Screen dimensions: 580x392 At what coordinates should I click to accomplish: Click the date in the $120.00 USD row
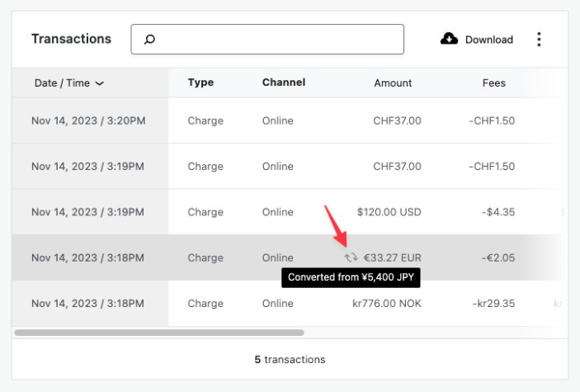(87, 212)
